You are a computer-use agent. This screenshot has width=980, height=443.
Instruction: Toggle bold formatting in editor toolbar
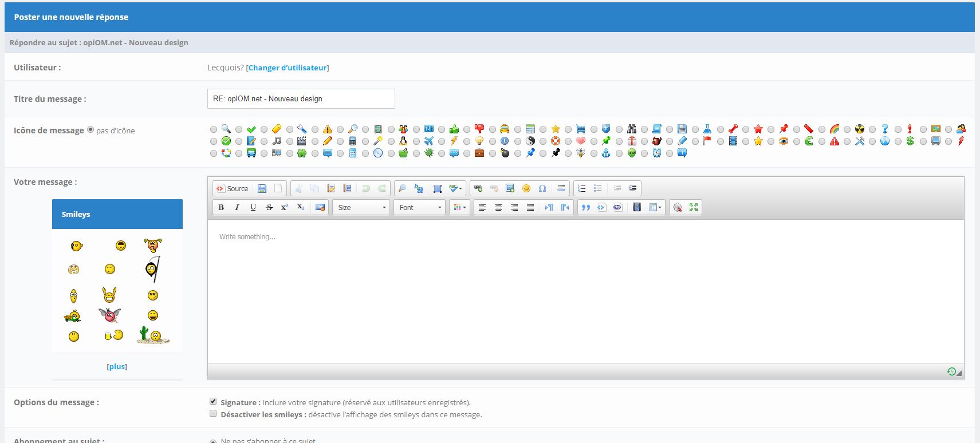tap(221, 207)
